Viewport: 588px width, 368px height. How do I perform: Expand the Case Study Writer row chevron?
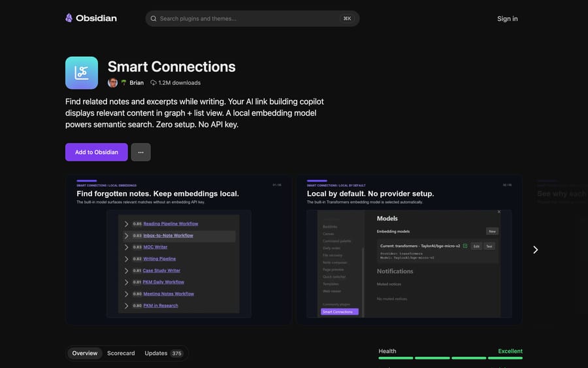tap(126, 271)
